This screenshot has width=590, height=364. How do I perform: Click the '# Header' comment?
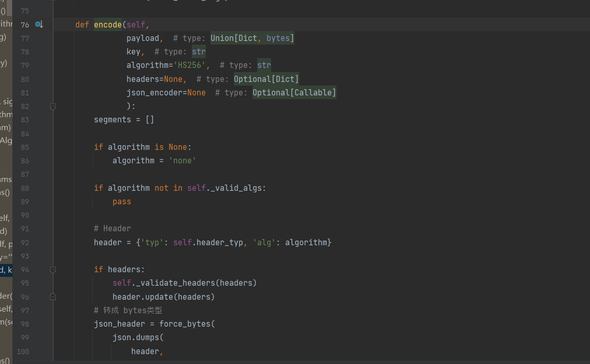point(112,229)
